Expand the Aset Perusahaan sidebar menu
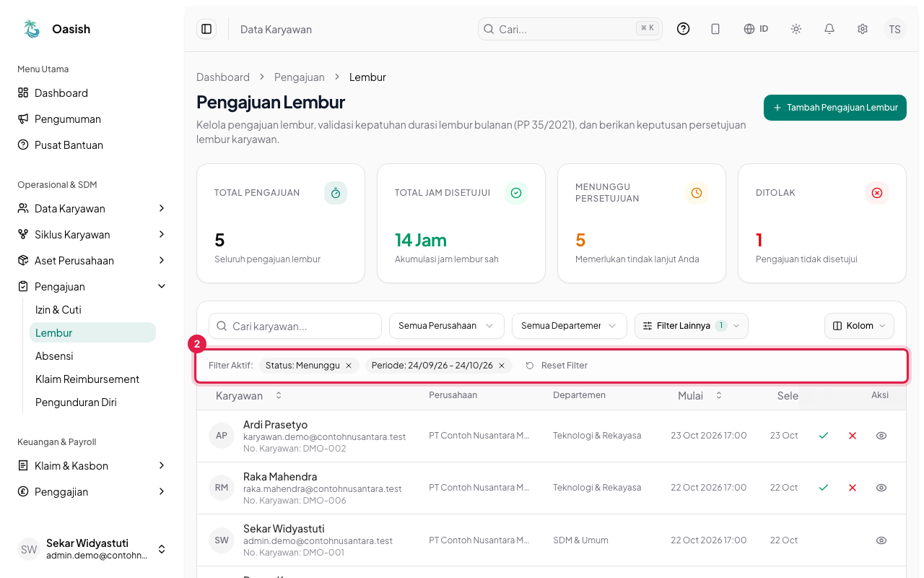This screenshot has width=924, height=578. (92, 261)
